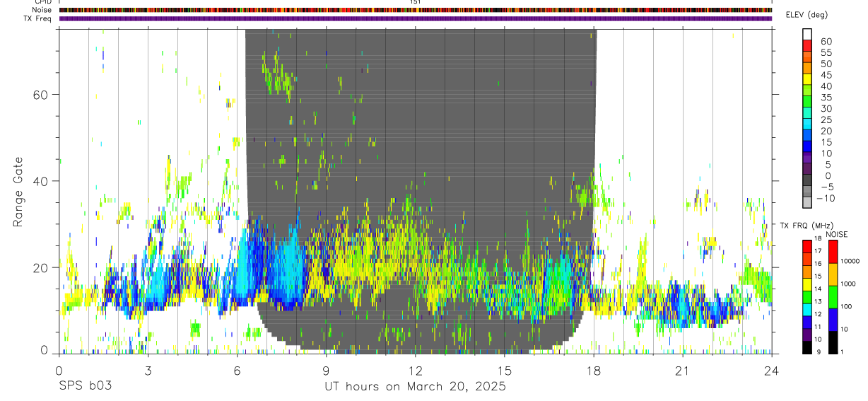This screenshot has height=401, width=868.
Task: Click the 'ELEV (deg)' legend title
Action: [x=807, y=15]
